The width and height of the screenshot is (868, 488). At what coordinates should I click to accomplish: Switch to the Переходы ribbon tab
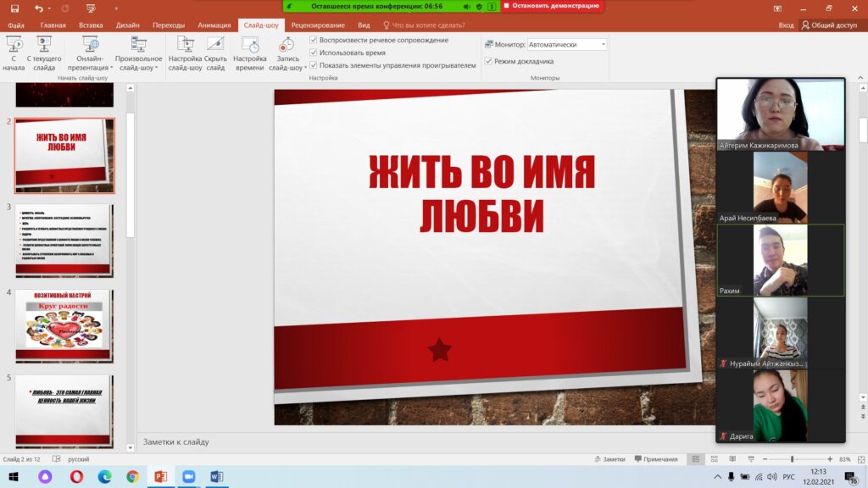click(x=169, y=25)
